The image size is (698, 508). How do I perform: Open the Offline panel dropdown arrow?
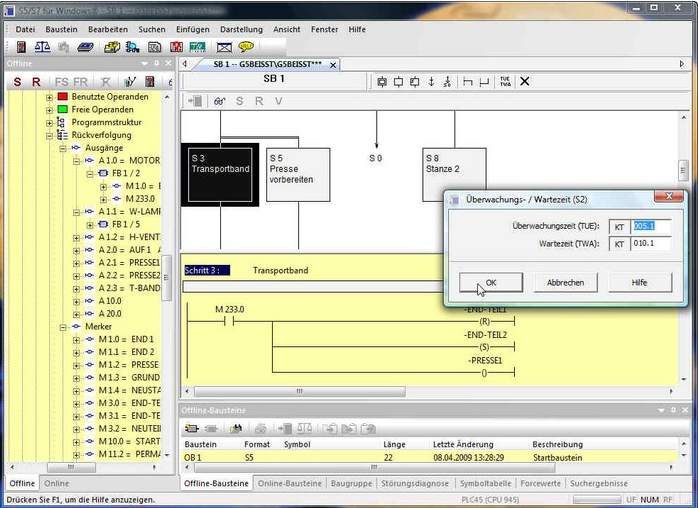144,64
